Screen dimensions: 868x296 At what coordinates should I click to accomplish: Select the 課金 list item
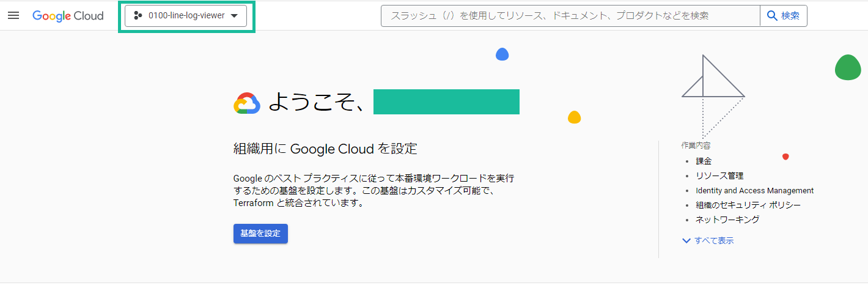coord(704,161)
